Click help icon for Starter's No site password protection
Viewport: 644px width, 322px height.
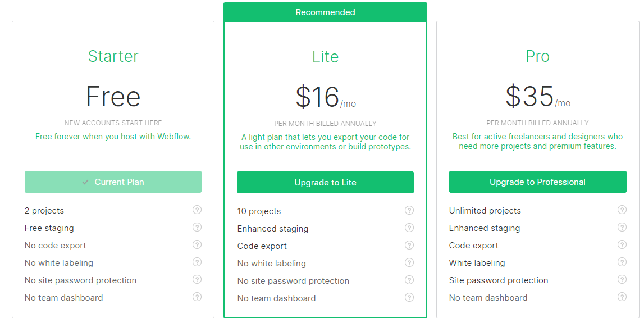tap(197, 280)
